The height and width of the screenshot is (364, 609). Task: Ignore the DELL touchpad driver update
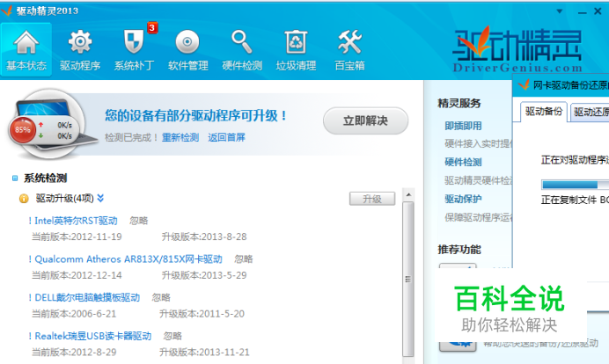(x=161, y=298)
